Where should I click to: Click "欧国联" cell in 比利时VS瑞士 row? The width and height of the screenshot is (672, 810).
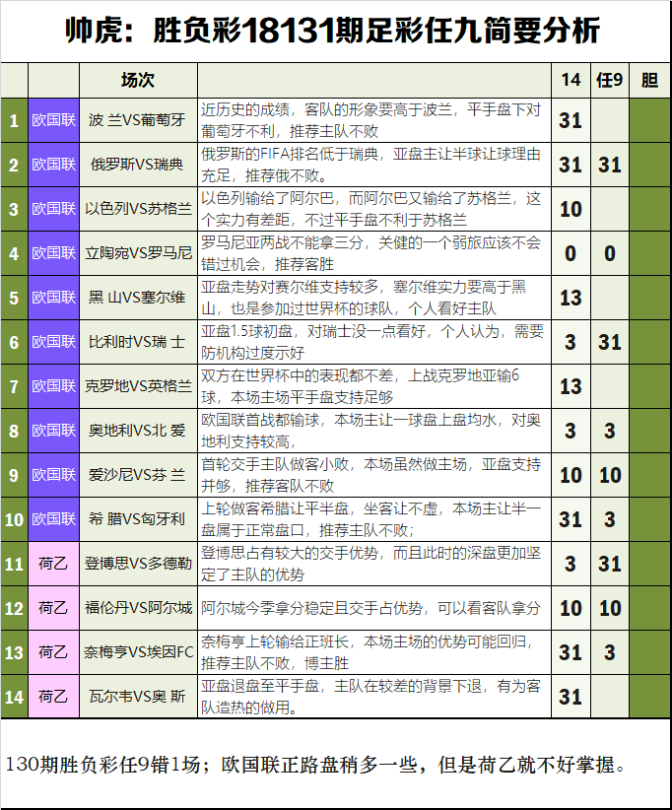point(54,342)
